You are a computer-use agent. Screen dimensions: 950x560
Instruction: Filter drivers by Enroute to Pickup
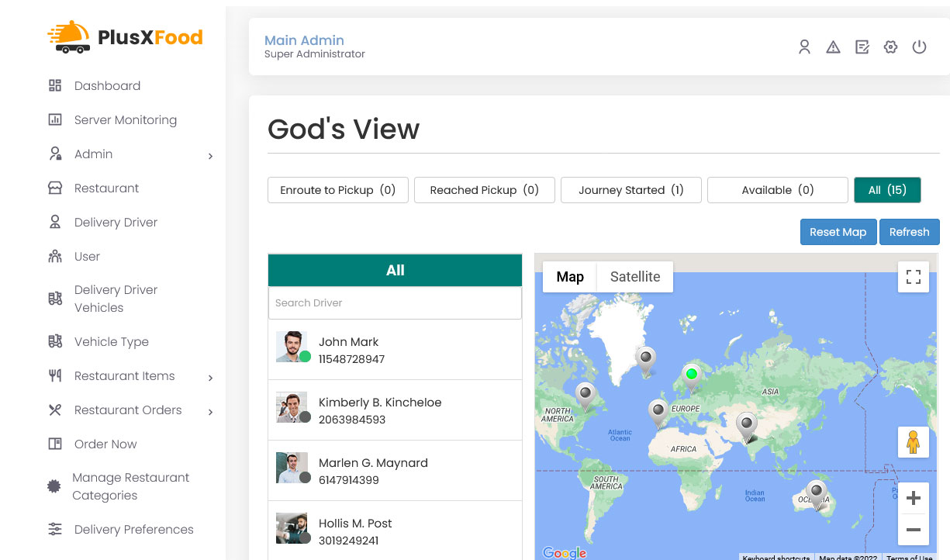(x=337, y=190)
